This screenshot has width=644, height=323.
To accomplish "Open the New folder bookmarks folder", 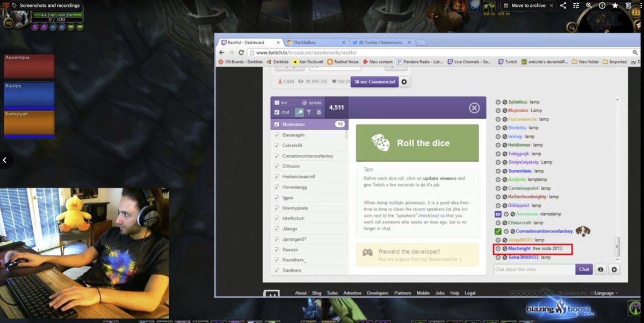I will pos(585,62).
